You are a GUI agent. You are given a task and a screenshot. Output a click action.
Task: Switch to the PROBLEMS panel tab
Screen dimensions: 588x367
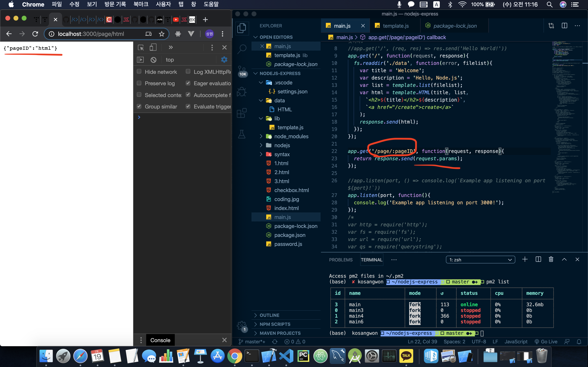click(341, 260)
